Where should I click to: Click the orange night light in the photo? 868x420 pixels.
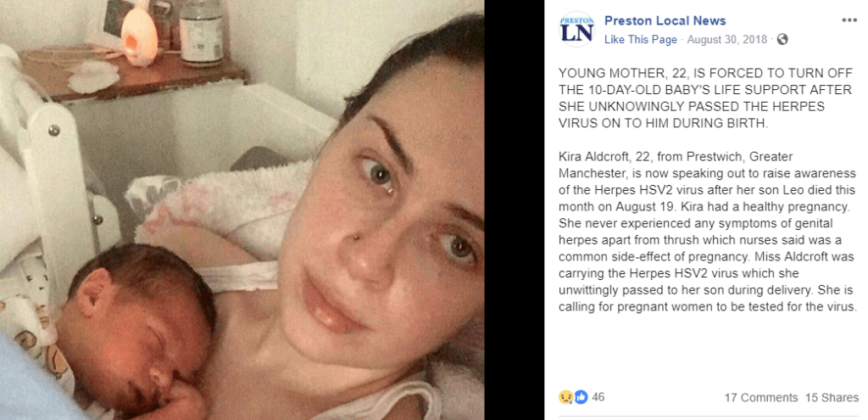pyautogui.click(x=139, y=33)
